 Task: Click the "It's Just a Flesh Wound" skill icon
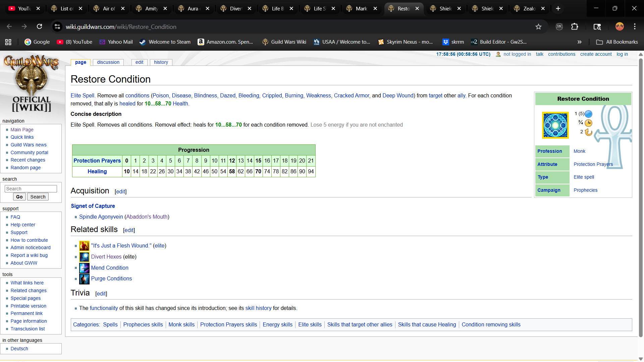(84, 246)
